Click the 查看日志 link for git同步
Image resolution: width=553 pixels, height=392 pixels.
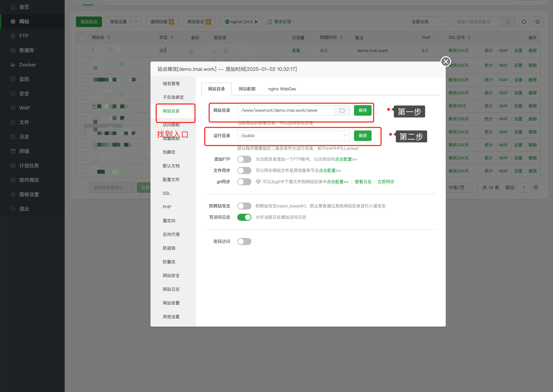pos(363,182)
